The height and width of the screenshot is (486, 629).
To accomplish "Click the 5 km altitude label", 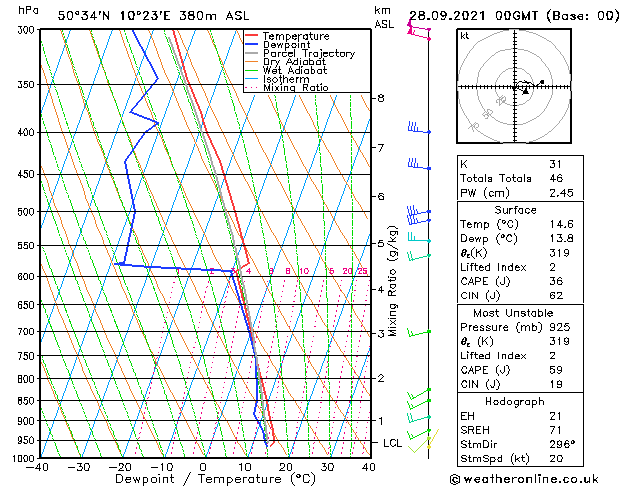I will (380, 243).
